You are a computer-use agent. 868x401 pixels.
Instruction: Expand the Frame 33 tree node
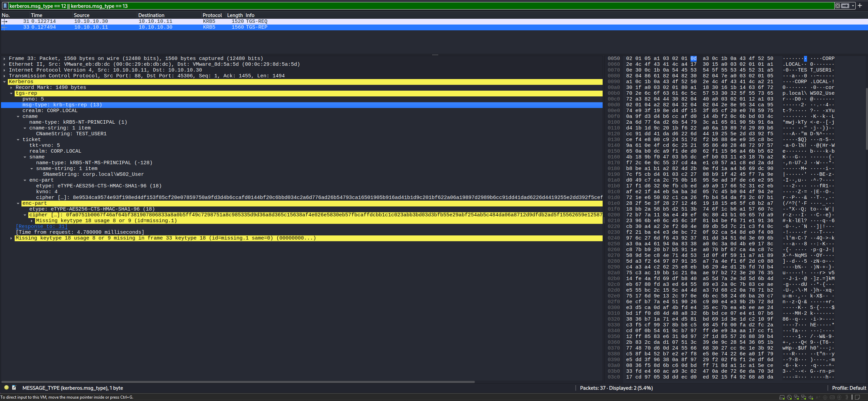coord(4,59)
